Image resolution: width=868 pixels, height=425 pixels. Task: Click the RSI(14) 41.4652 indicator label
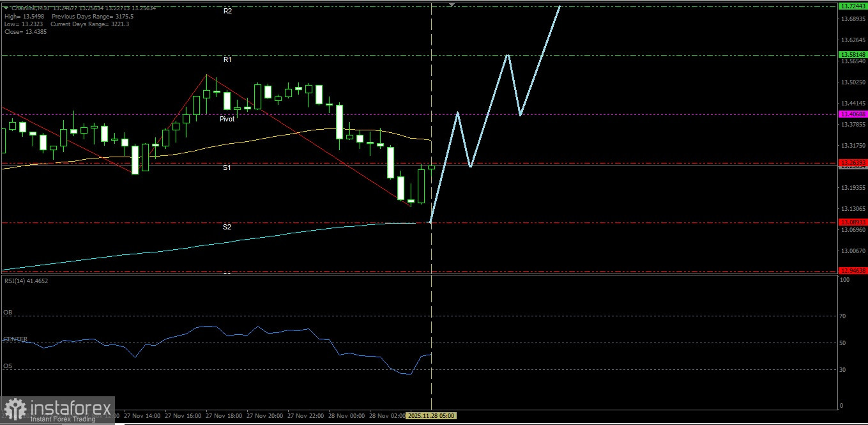(x=26, y=281)
